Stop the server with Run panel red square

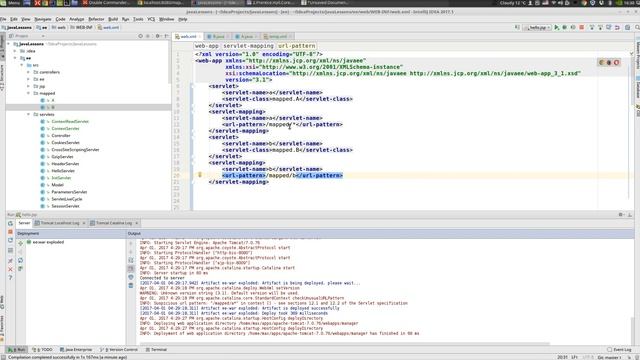pyautogui.click(x=10, y=232)
